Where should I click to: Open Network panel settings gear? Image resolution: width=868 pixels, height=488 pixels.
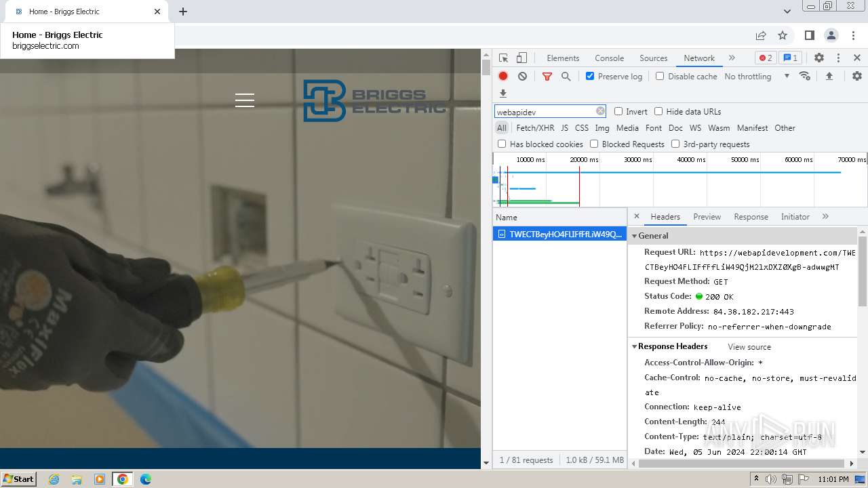coord(857,77)
